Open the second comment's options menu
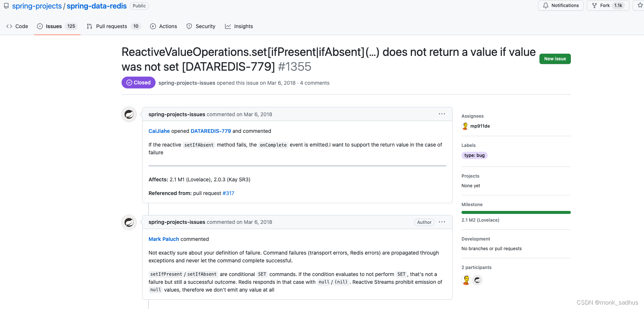This screenshot has width=644, height=309. coord(442,222)
